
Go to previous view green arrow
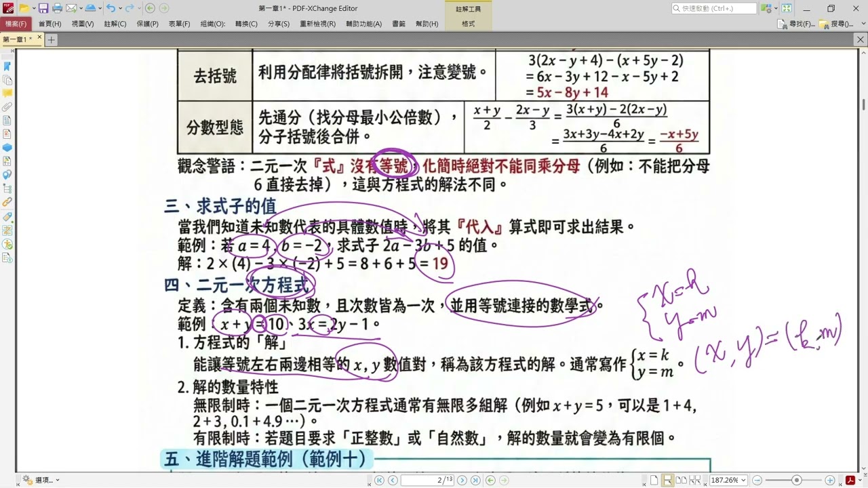[x=150, y=8]
